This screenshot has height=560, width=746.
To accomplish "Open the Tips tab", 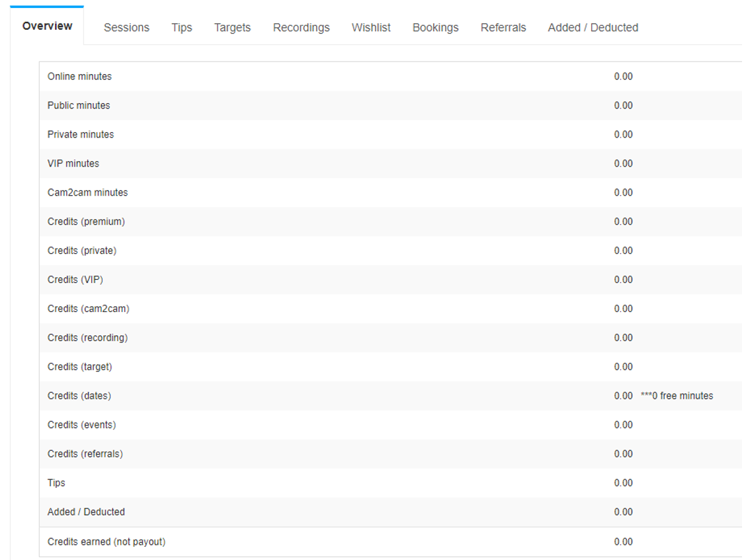I will point(182,28).
